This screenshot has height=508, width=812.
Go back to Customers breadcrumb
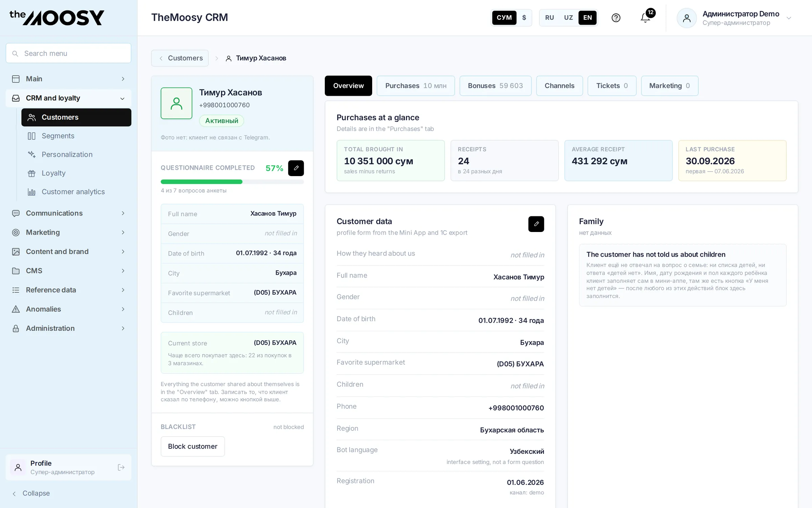point(180,58)
